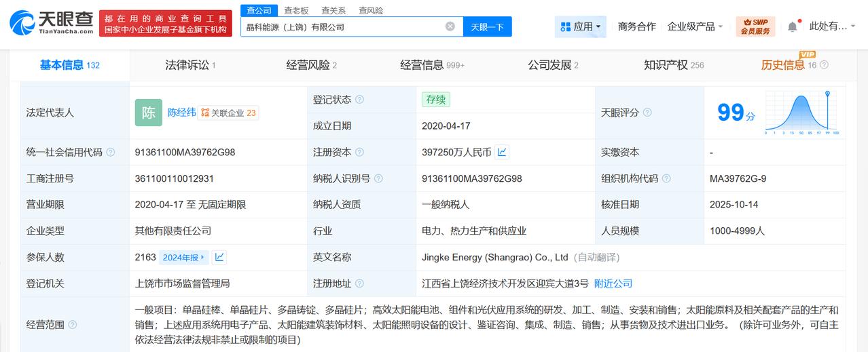The height and width of the screenshot is (352, 868).
Task: Click the 天眼一下 search button
Action: click(x=488, y=26)
